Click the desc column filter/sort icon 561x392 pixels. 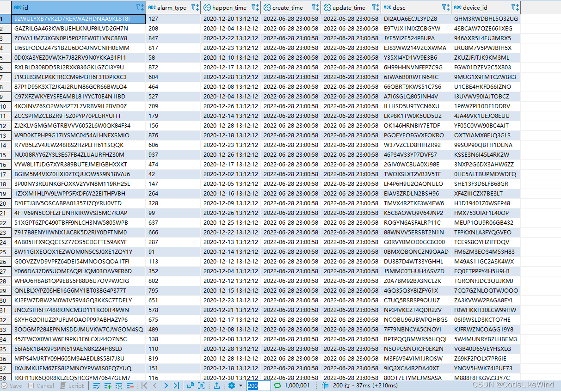446,7
